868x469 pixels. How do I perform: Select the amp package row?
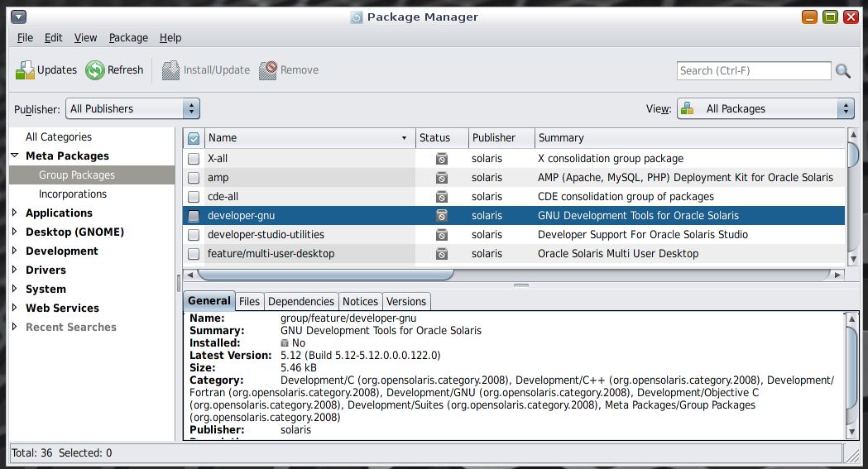coord(514,178)
